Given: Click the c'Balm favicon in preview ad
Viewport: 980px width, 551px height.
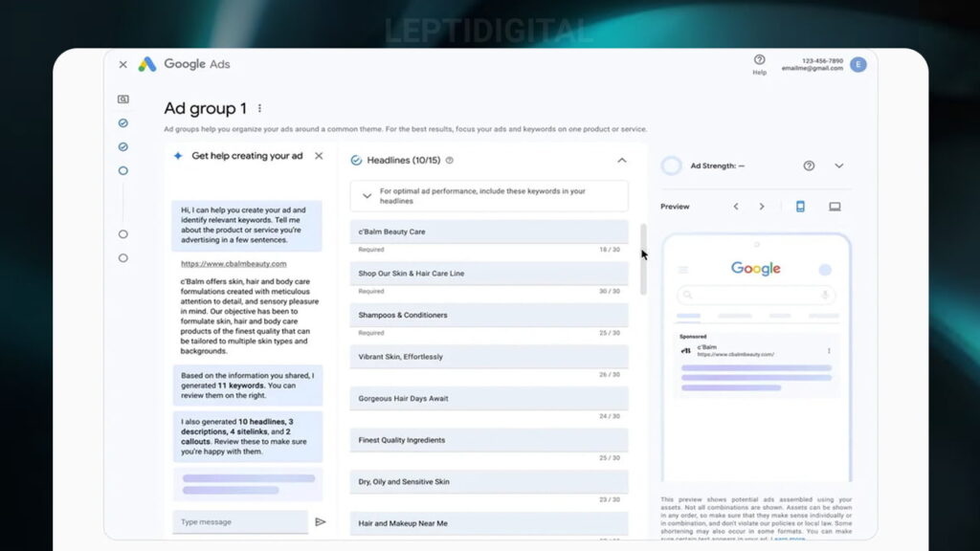Looking at the screenshot, I should tap(685, 351).
